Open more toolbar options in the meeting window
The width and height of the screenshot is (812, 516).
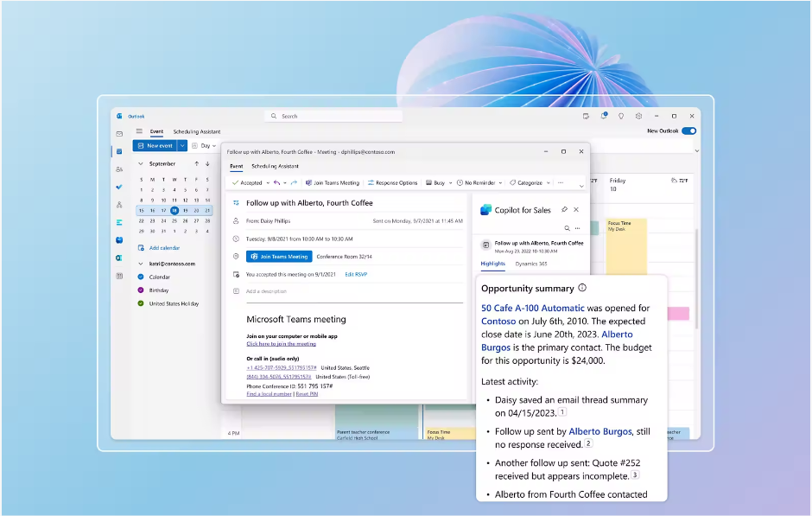561,183
